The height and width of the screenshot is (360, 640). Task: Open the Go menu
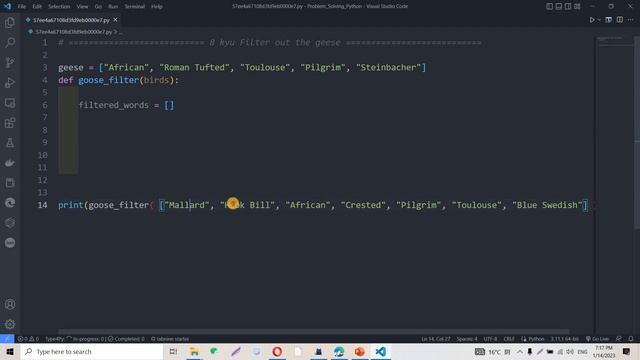pos(98,7)
